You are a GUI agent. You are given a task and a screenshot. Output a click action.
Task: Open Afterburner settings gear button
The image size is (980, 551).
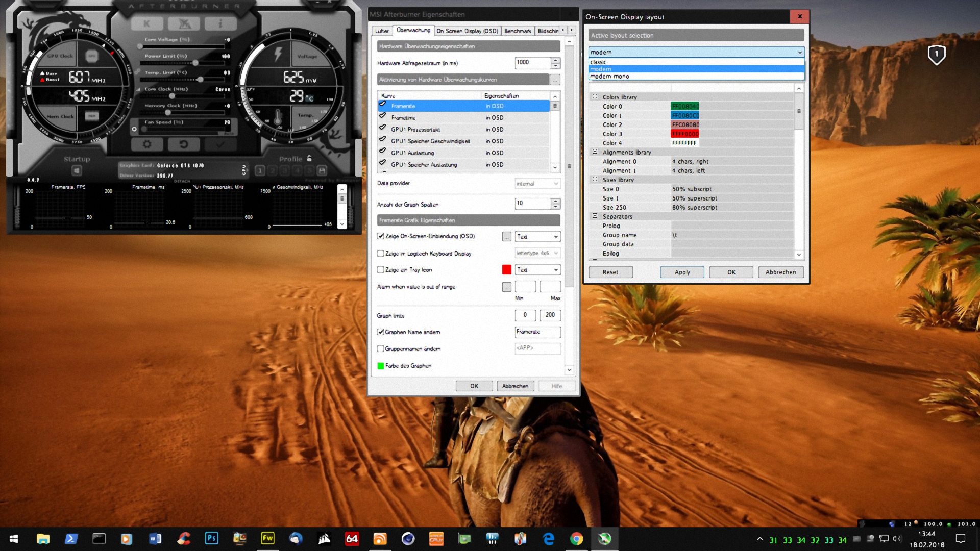pyautogui.click(x=147, y=144)
